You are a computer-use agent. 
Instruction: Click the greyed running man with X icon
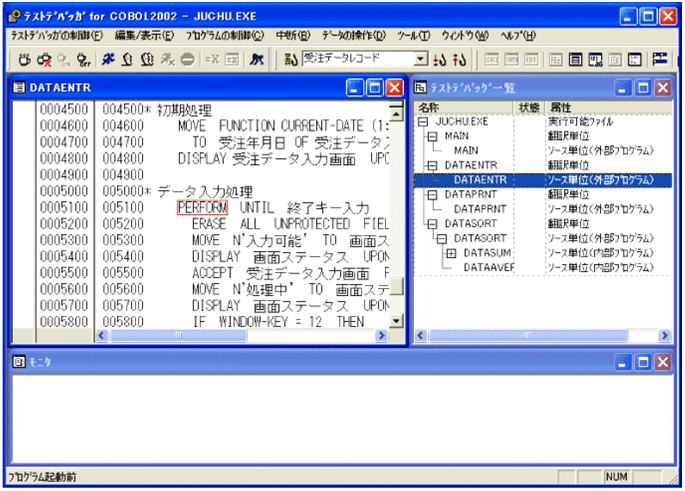tap(167, 59)
